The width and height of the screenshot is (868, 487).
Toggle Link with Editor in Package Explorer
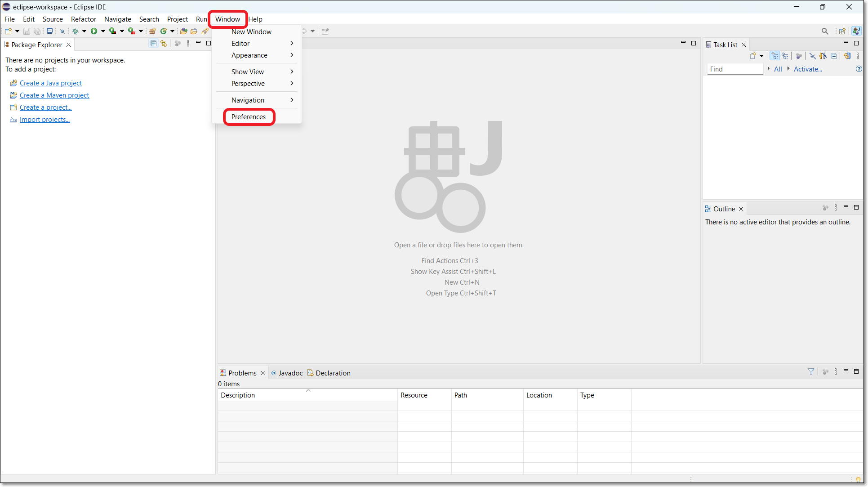[x=164, y=44]
